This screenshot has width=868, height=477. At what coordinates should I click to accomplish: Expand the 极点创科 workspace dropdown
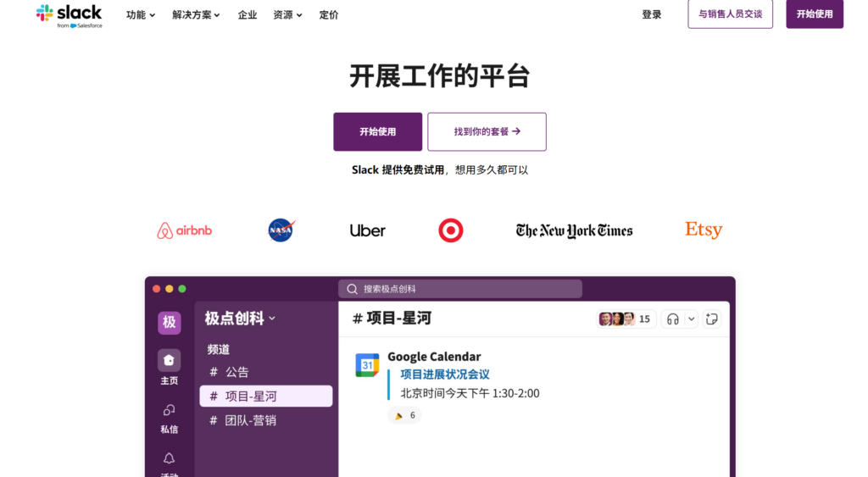tap(240, 319)
